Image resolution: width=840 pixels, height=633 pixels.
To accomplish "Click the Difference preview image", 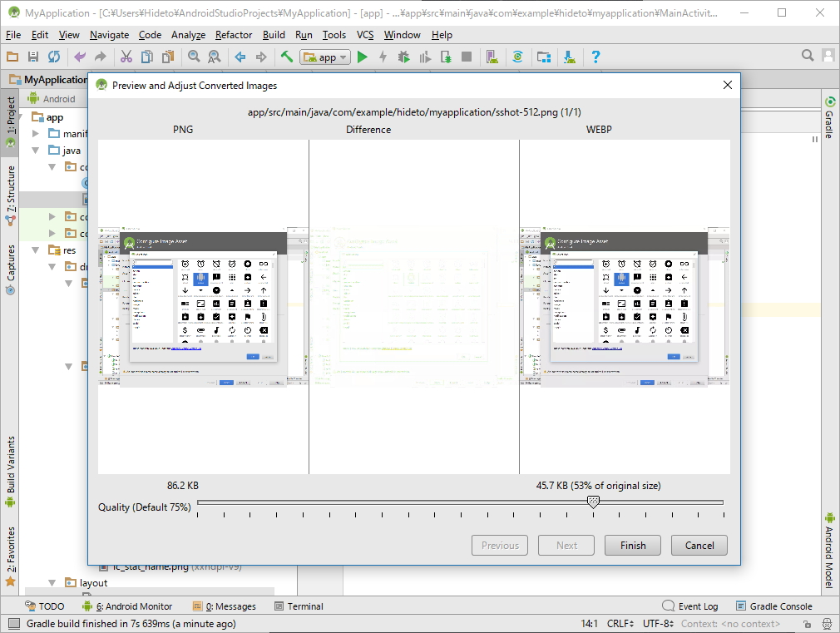I will point(414,306).
